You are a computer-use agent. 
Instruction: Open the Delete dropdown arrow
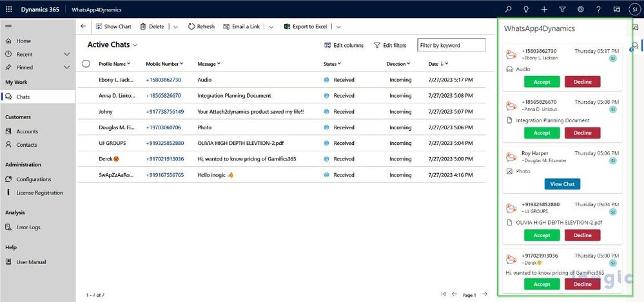point(176,27)
